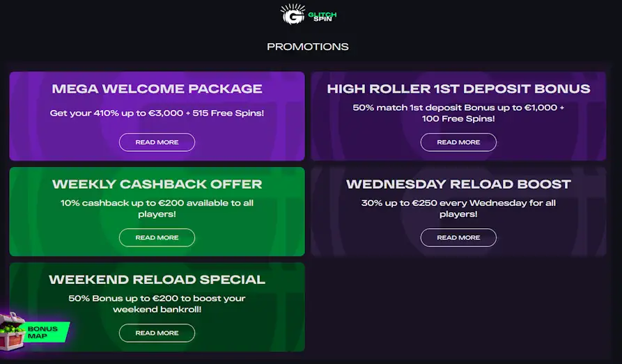Read more about High Roller 1st Deposit Bonus
The width and height of the screenshot is (622, 364).
pos(458,143)
